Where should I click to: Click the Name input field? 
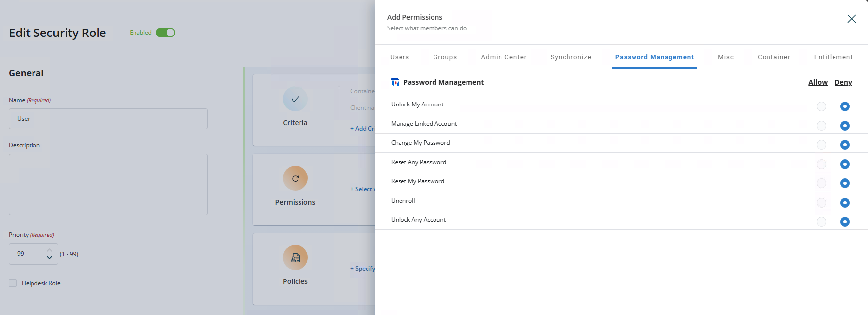click(108, 119)
